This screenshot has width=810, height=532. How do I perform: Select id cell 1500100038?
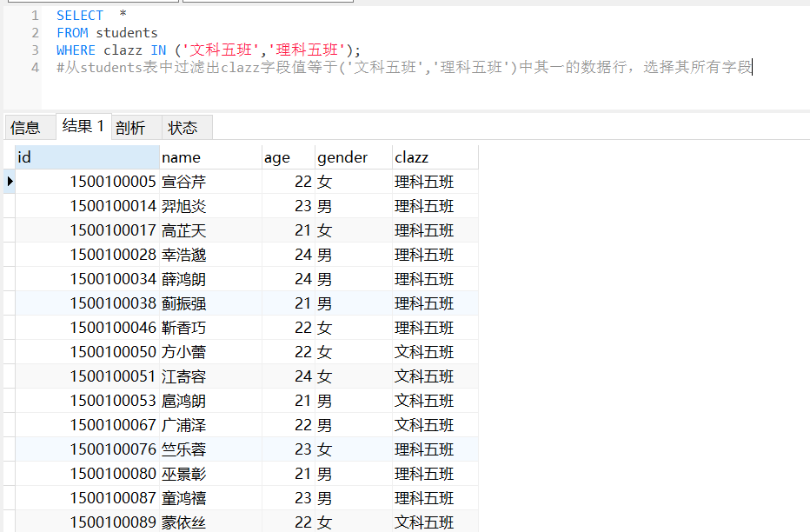pos(87,303)
